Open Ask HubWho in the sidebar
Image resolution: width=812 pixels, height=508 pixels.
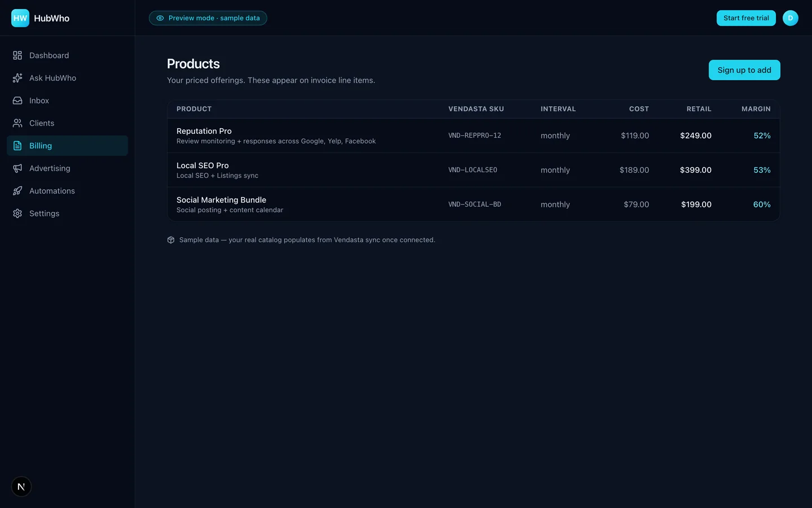click(x=68, y=78)
